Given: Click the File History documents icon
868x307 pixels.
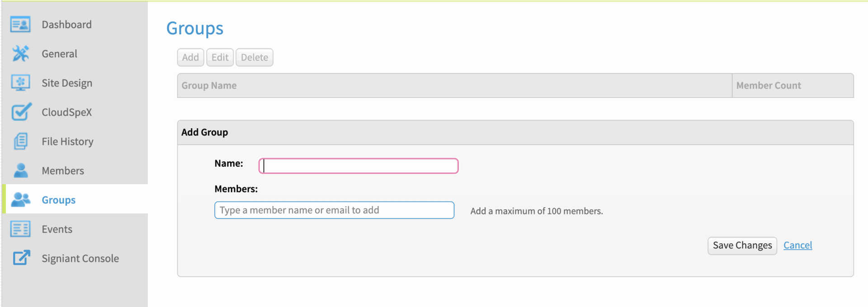Looking at the screenshot, I should click(x=20, y=141).
